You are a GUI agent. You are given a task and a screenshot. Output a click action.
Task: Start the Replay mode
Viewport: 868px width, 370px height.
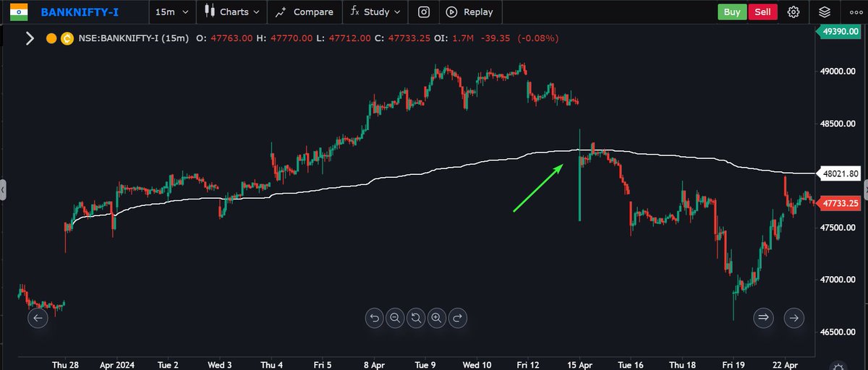coord(470,12)
